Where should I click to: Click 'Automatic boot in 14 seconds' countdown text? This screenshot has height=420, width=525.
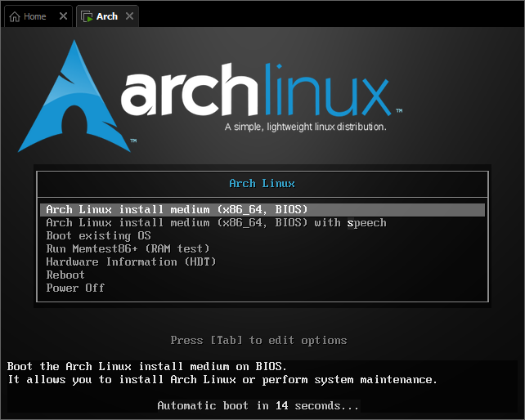pyautogui.click(x=258, y=405)
